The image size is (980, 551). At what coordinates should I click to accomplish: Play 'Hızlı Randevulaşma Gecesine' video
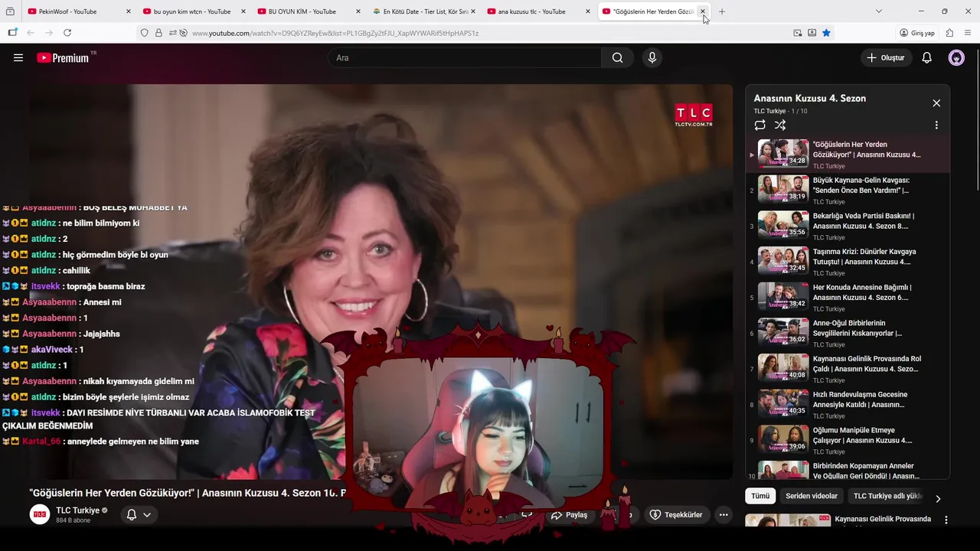click(848, 405)
